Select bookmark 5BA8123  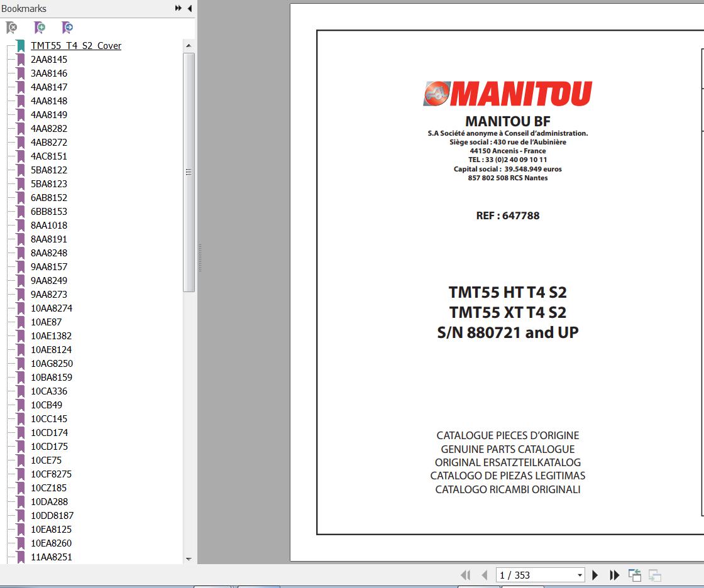(49, 184)
